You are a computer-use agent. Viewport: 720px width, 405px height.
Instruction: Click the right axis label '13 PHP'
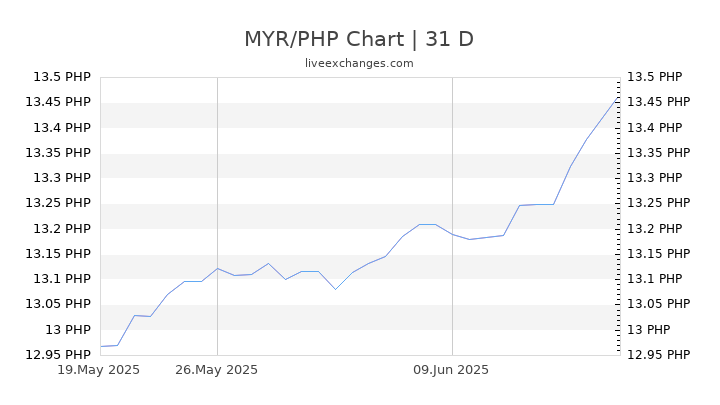[649, 329]
